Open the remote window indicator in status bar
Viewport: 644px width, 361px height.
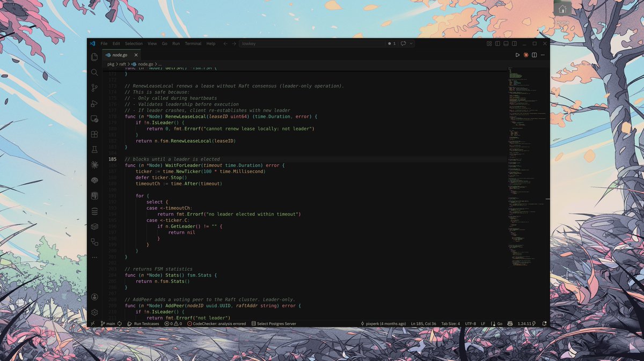click(x=92, y=324)
